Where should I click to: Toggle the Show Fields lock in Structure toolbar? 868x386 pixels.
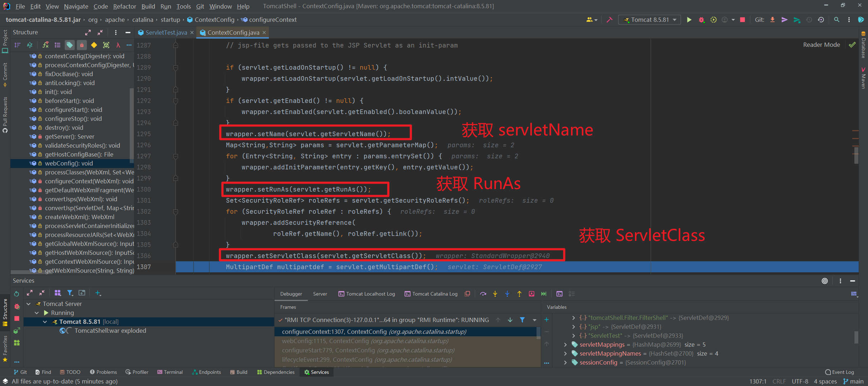[82, 45]
